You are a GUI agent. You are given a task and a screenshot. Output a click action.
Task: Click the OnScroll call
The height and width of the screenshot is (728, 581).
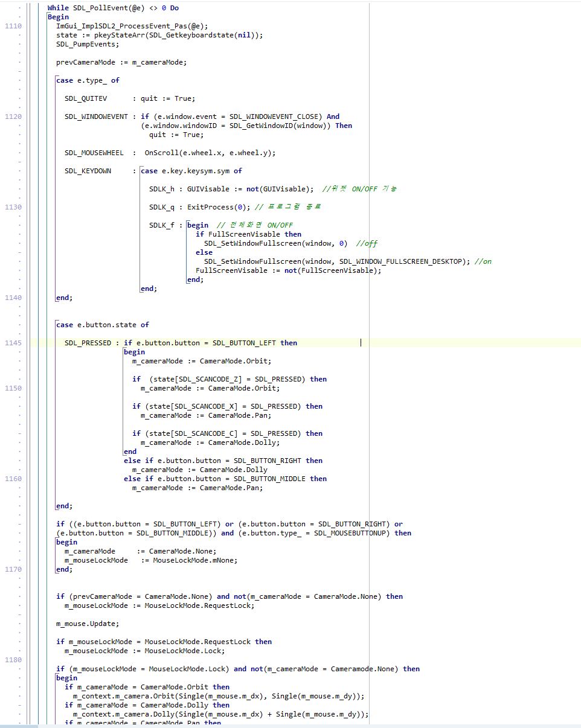pos(210,153)
